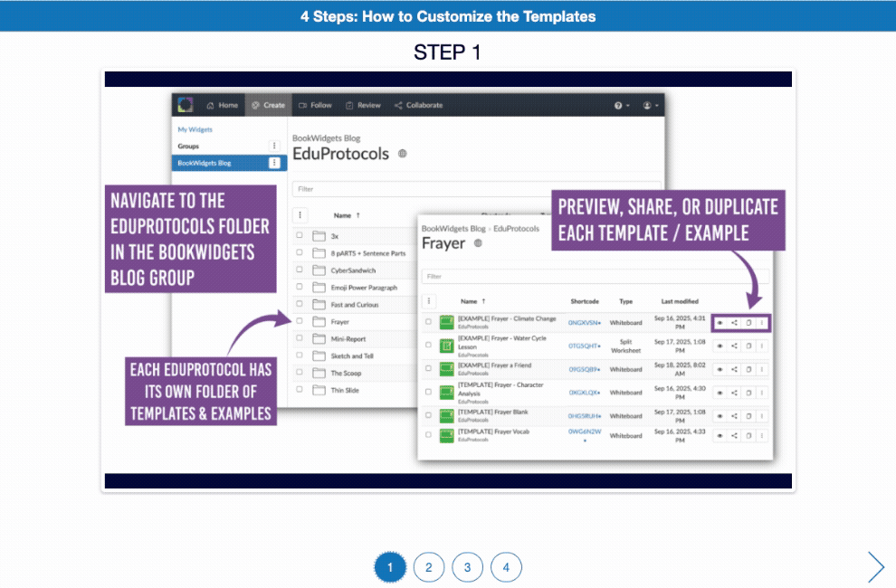This screenshot has width=896, height=588.
Task: Open the BookWidgets help menu
Action: pyautogui.click(x=617, y=105)
